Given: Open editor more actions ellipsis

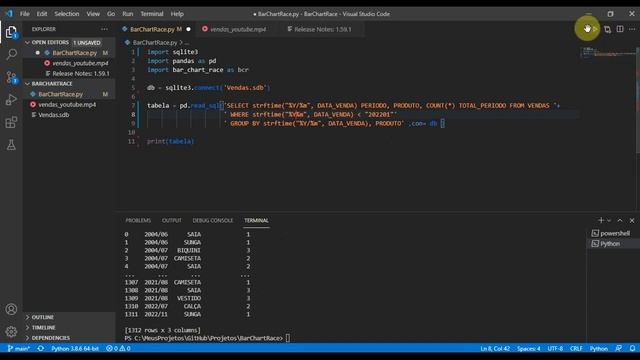Looking at the screenshot, I should [632, 29].
